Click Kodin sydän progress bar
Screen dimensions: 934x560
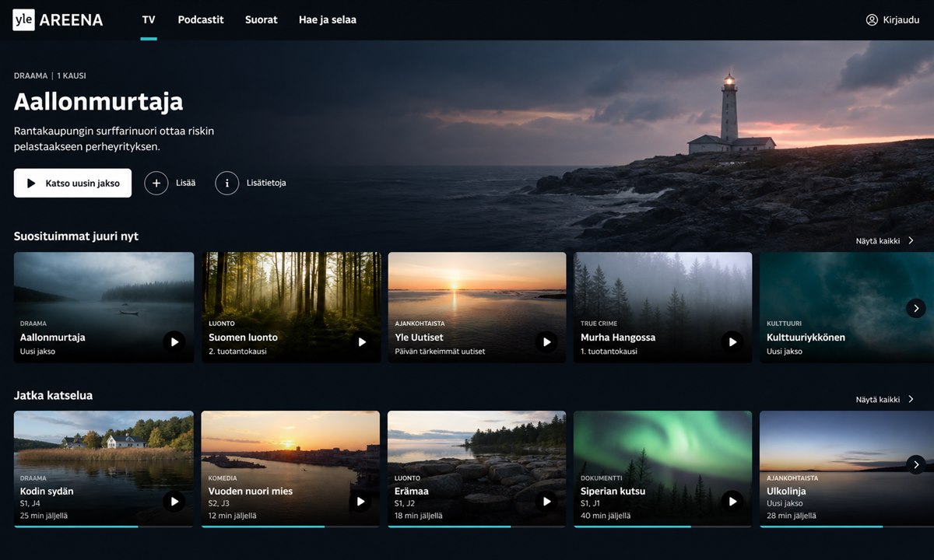coord(104,527)
